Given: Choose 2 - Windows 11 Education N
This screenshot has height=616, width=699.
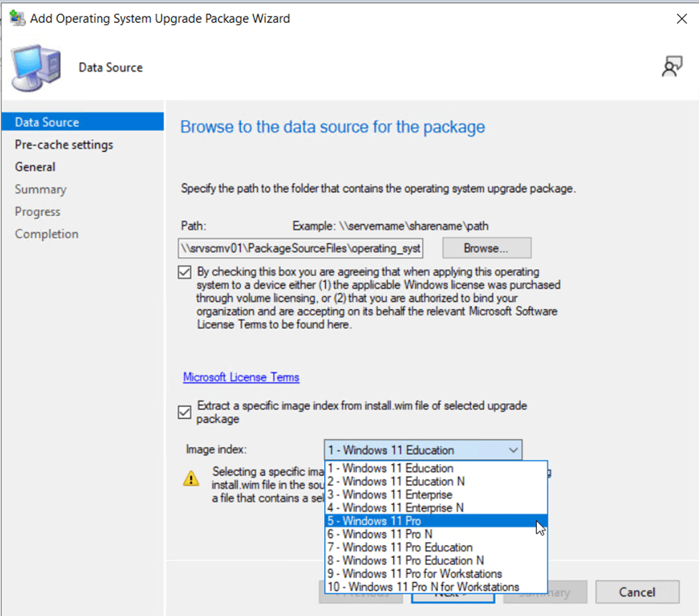Looking at the screenshot, I should coord(398,481).
